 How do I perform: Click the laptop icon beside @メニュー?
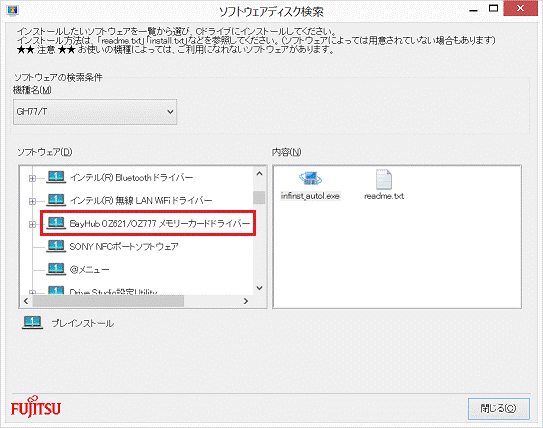pyautogui.click(x=56, y=269)
